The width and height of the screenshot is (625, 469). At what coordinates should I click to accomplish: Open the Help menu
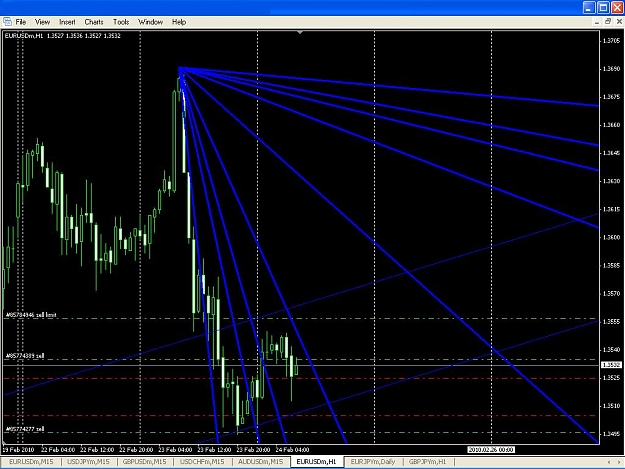[x=179, y=22]
